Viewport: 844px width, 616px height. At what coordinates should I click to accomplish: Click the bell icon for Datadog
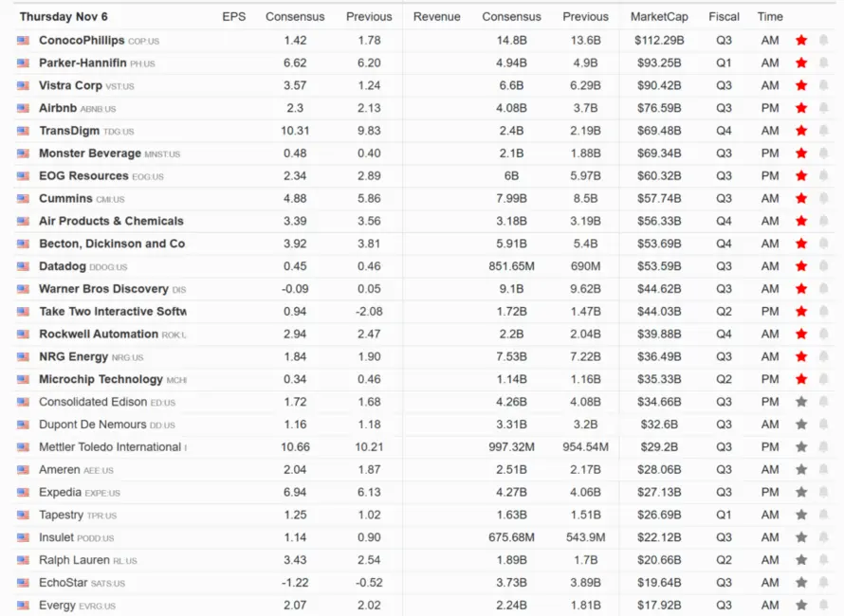pyautogui.click(x=823, y=266)
